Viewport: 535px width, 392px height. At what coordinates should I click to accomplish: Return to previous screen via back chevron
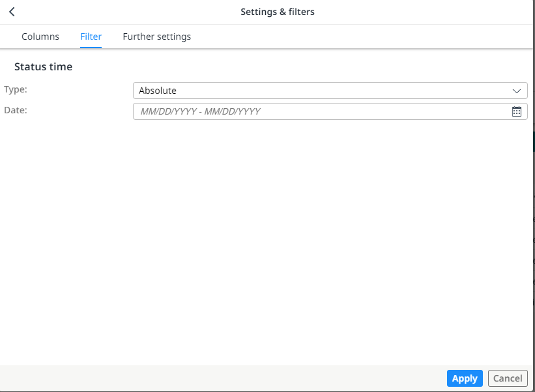[12, 11]
